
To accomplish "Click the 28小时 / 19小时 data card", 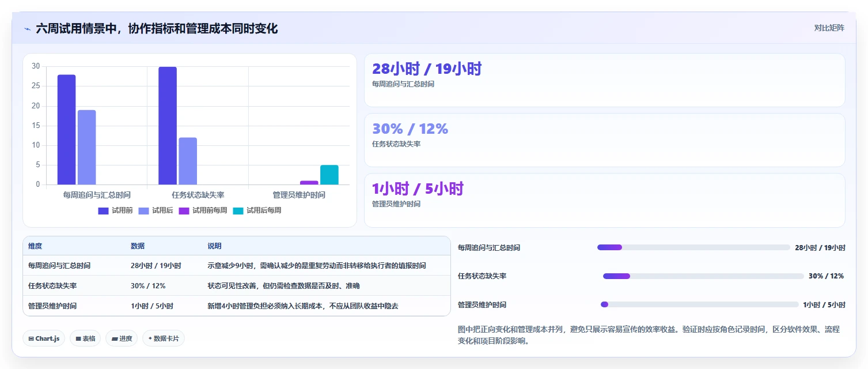I will click(604, 80).
